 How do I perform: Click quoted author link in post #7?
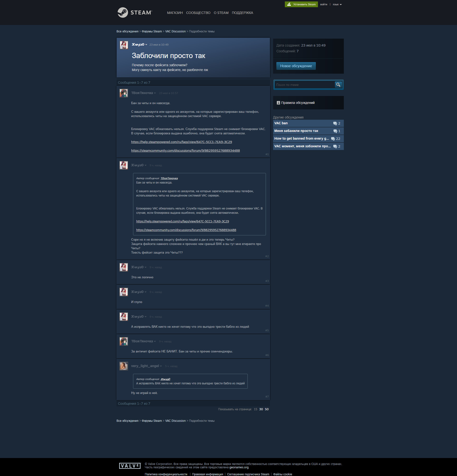[165, 379]
